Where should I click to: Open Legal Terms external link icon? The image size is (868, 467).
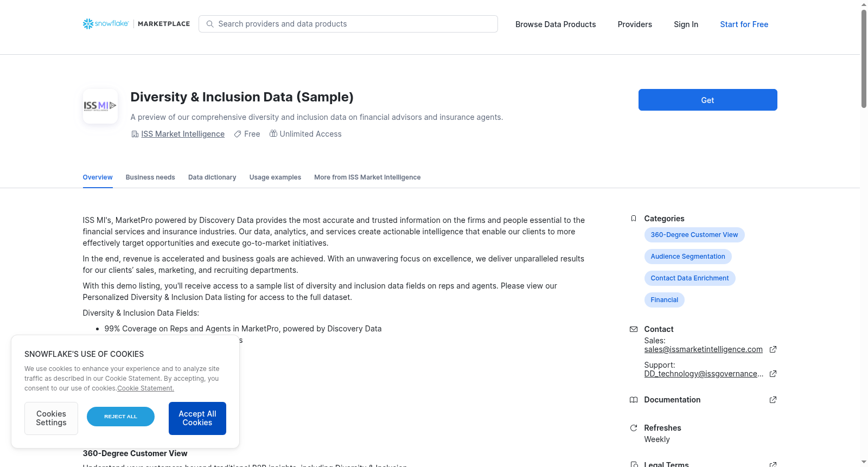[773, 464]
